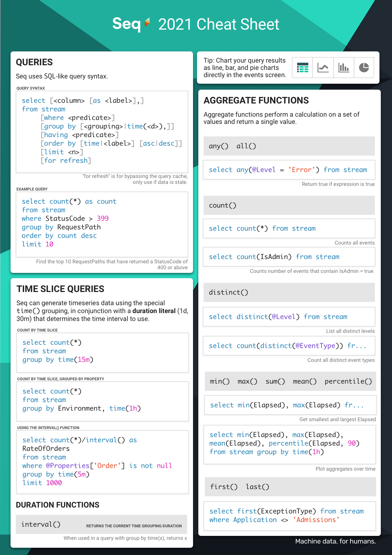The width and height of the screenshot is (392, 555).
Task: Click the 'Counts all events' caption
Action: [x=355, y=243]
